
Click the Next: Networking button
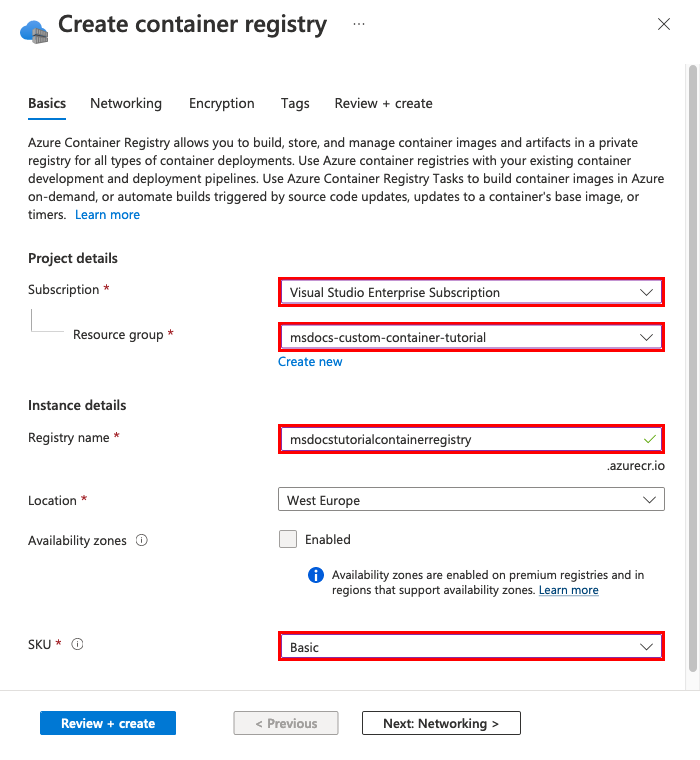(x=440, y=723)
